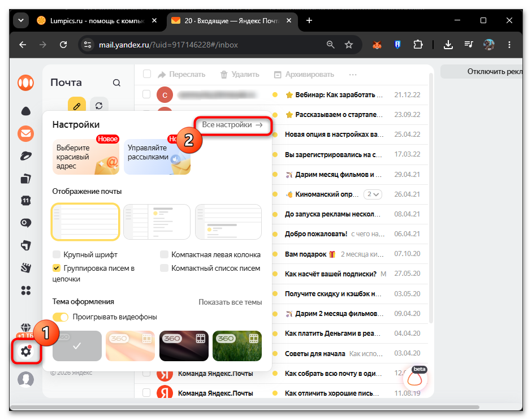Enable Компактная левая колонка checkbox

tap(164, 254)
